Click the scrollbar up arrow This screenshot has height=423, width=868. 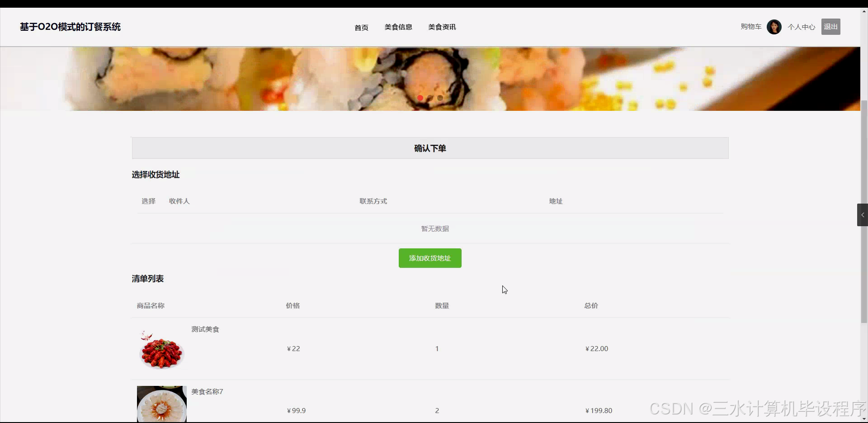point(864,11)
